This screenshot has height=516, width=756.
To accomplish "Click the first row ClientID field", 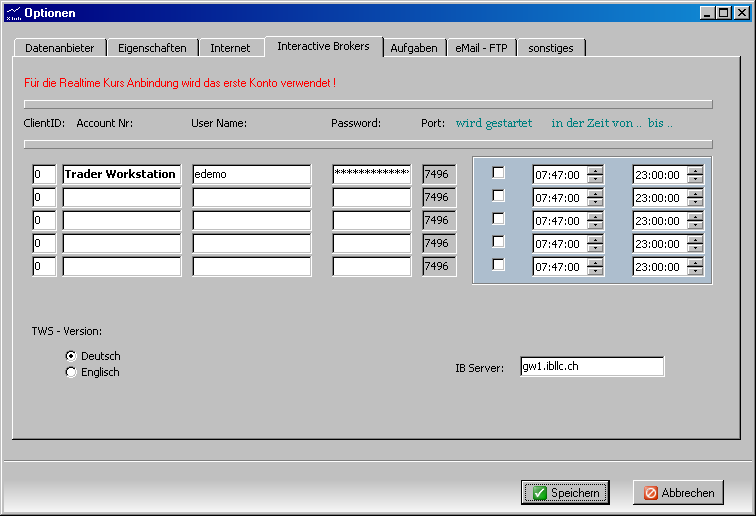I will coord(44,174).
